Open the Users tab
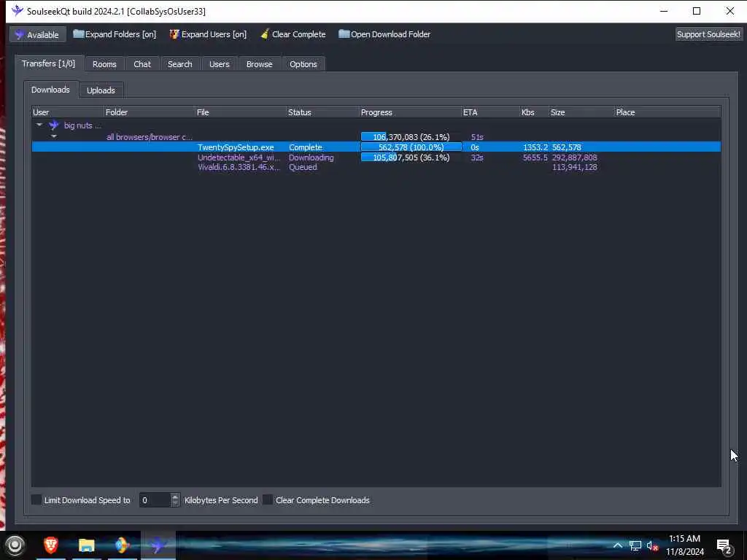Image resolution: width=747 pixels, height=560 pixels. pyautogui.click(x=219, y=64)
